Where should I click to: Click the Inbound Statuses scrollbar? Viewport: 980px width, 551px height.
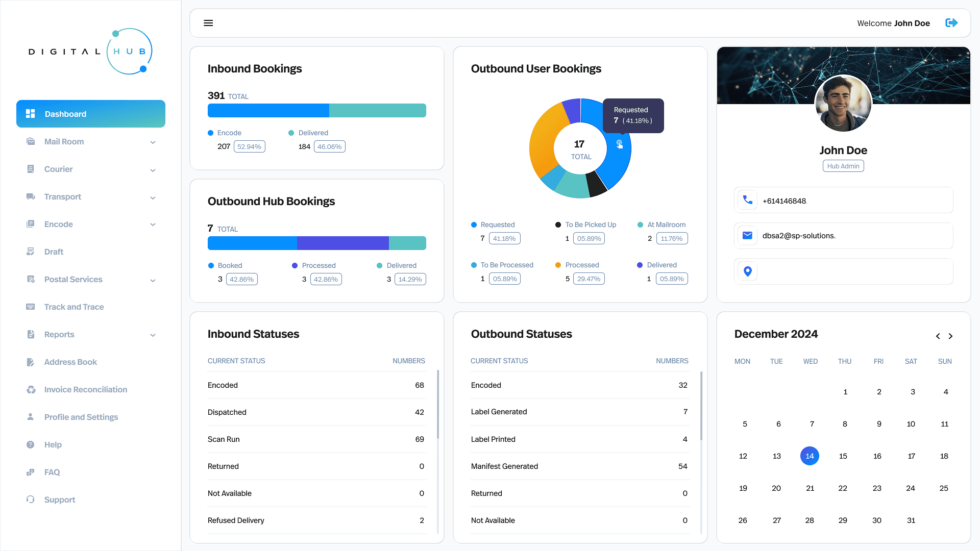[x=438, y=404]
